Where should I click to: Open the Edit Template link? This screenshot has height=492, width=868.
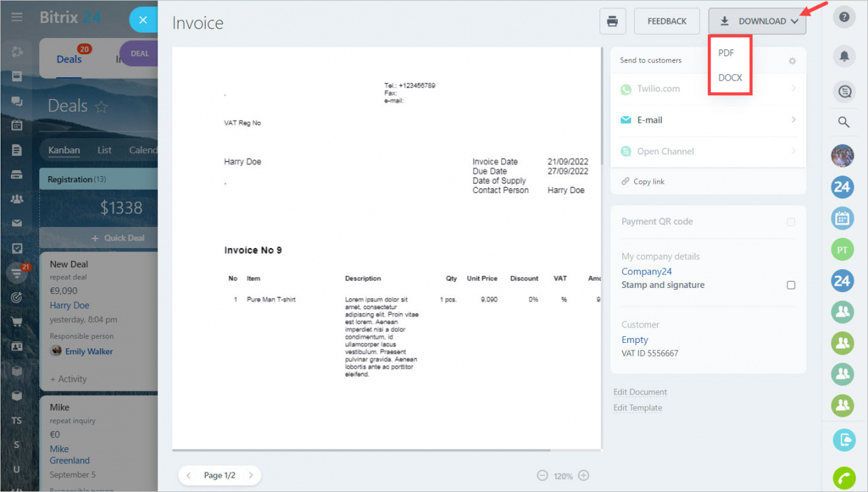(637, 408)
